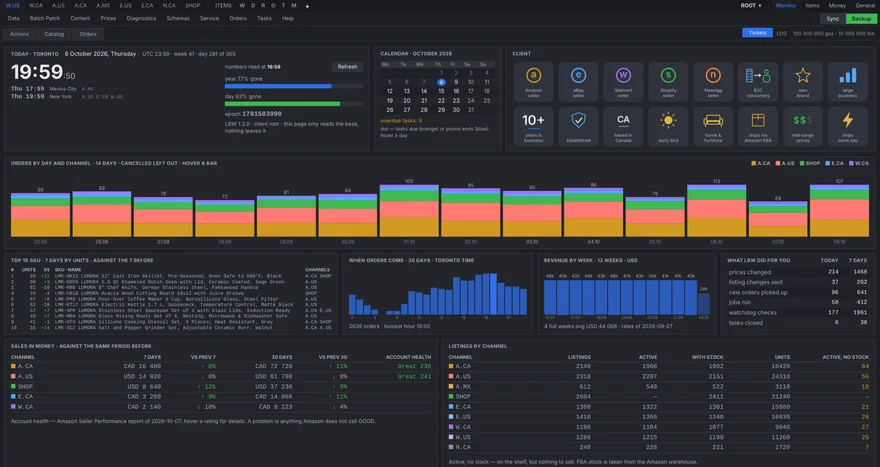Open the Schemas menu
Image resolution: width=880 pixels, height=467 pixels.
(x=178, y=19)
